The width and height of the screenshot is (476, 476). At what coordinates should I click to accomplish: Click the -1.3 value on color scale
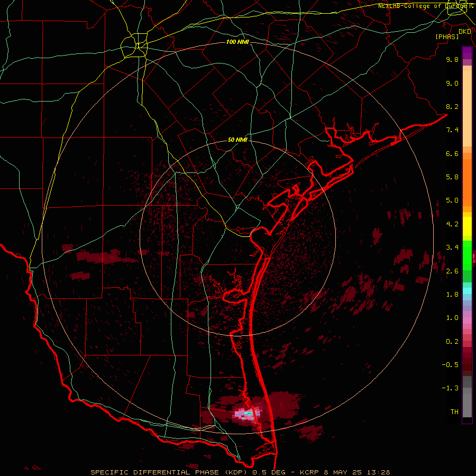(x=450, y=389)
